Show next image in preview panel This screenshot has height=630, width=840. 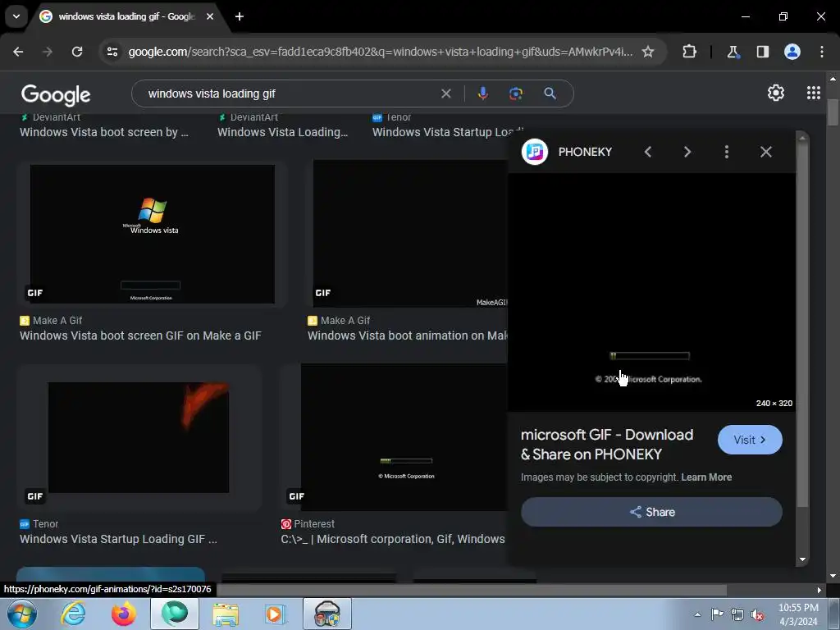[687, 152]
